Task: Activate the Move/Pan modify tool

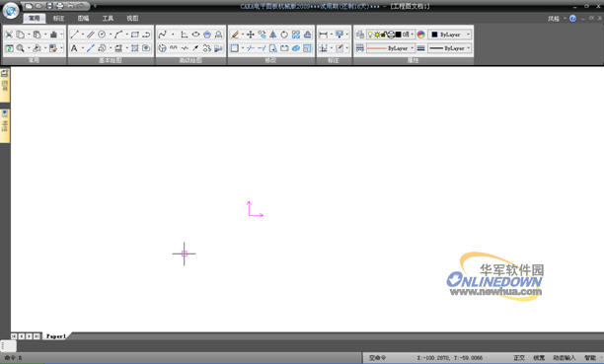Action: pyautogui.click(x=251, y=35)
